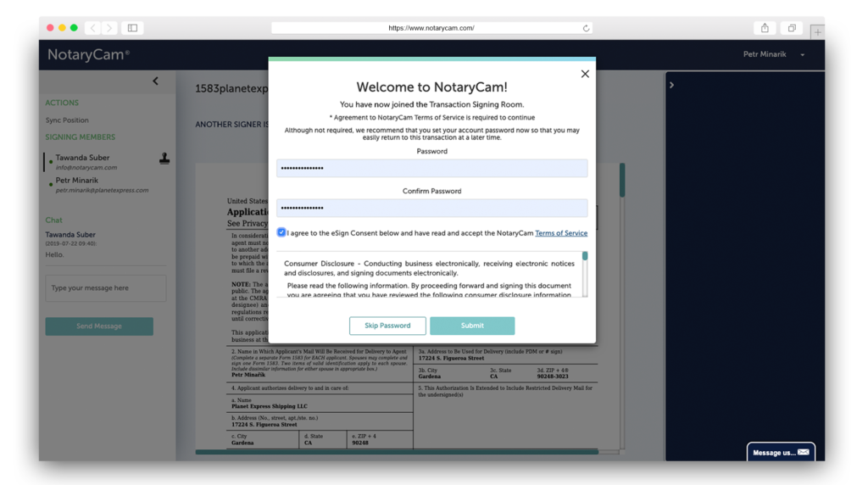
Task: Open a new tab with the plus icon
Action: coord(817,32)
